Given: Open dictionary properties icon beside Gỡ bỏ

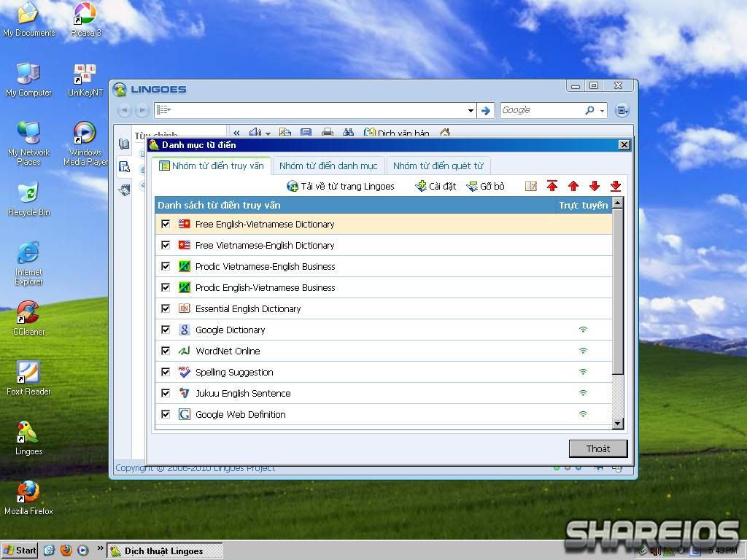Looking at the screenshot, I should pyautogui.click(x=531, y=186).
